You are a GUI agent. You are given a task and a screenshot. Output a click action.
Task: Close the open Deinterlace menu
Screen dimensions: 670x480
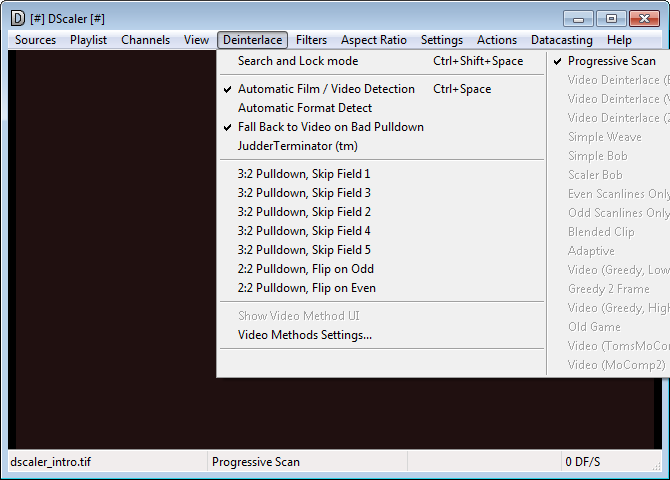point(253,40)
